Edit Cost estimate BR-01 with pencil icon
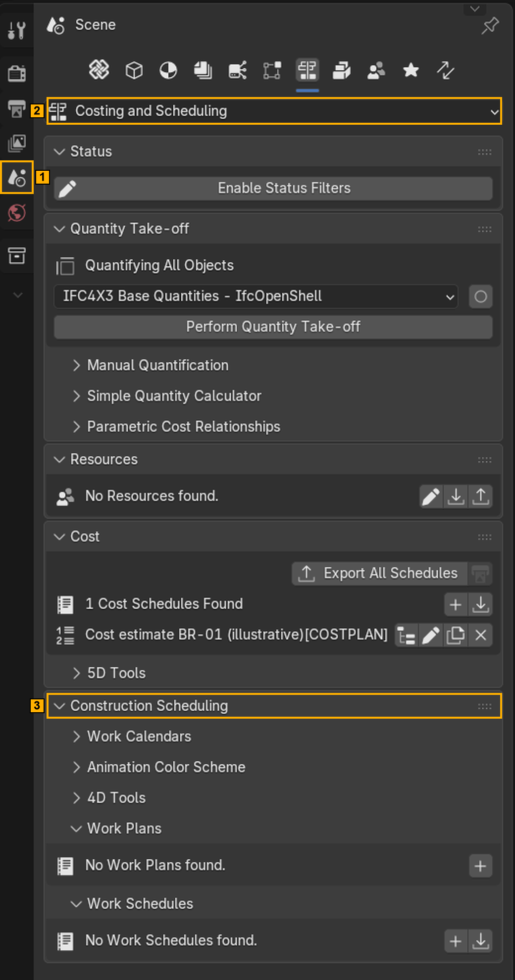This screenshot has width=515, height=980. pyautogui.click(x=431, y=635)
